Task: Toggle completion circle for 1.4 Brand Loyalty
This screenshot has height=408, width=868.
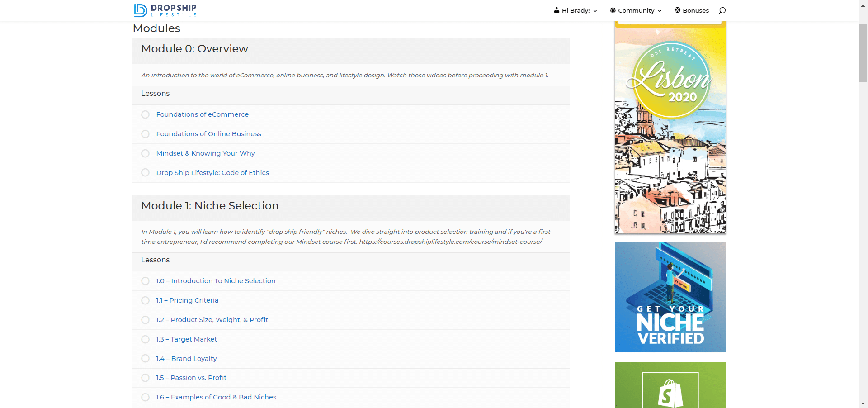Action: (x=145, y=358)
